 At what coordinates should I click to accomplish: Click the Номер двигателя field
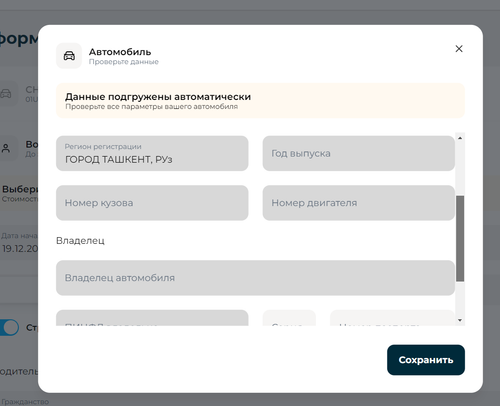click(x=359, y=203)
